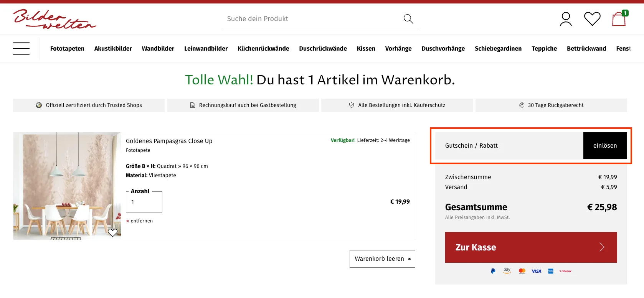Open Bettrückwand category
This screenshot has width=644, height=298.
[x=586, y=48]
